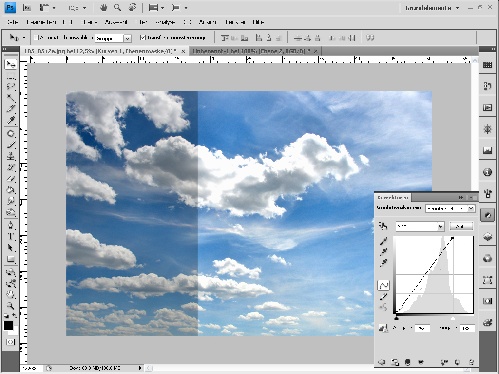Screen dimensions: 499x374
Task: Swap foreground and background colors
Action: [15, 315]
